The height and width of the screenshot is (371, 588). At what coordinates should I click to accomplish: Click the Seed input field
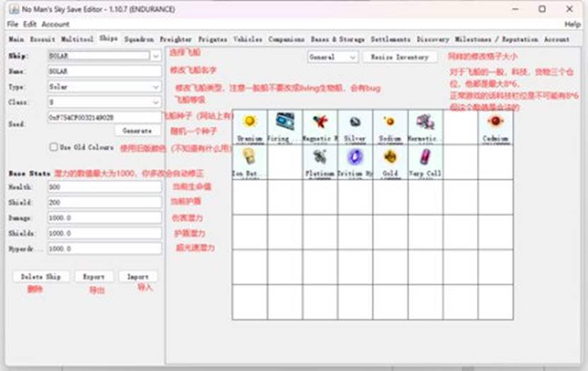click(x=105, y=117)
